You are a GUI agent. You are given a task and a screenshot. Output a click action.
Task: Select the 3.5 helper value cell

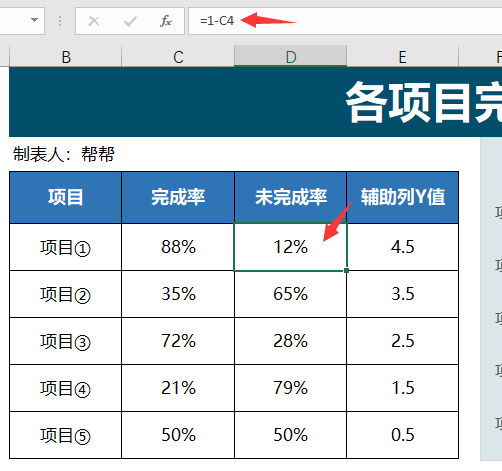pos(403,294)
